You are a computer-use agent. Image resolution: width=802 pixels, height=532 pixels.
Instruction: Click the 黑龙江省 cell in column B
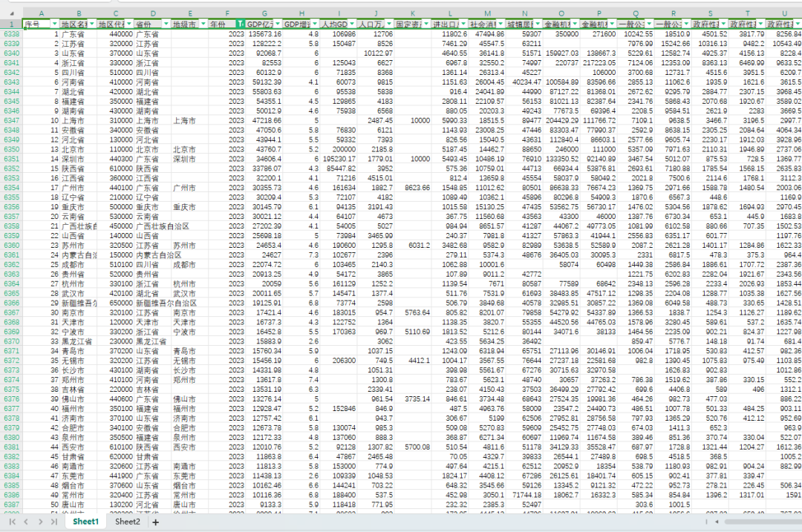point(78,341)
